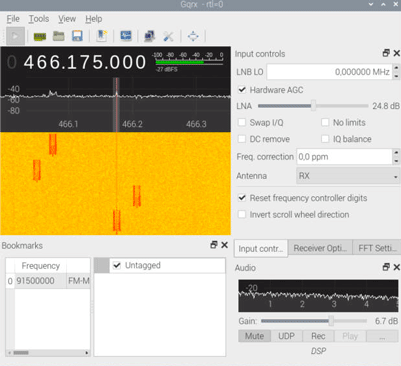Click the 466.175.000 frequency display
This screenshot has height=366, width=401.
tap(85, 62)
